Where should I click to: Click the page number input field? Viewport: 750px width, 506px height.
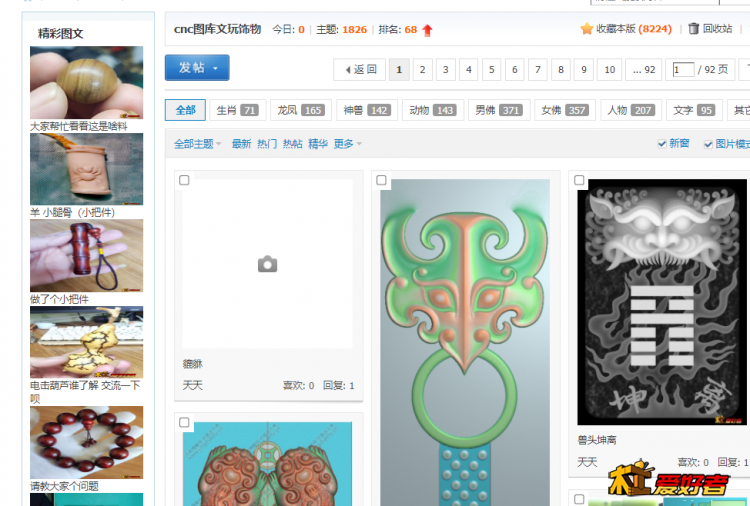[684, 70]
